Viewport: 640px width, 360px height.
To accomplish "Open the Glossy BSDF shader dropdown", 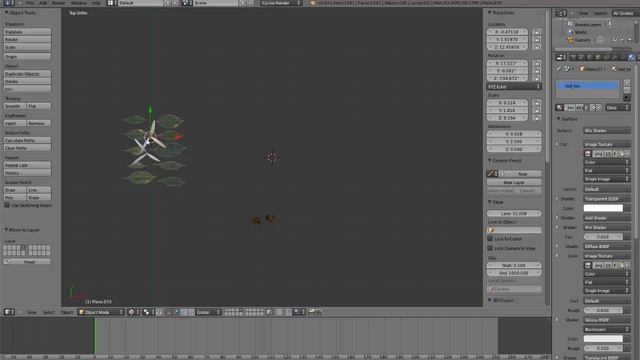I will (x=607, y=320).
